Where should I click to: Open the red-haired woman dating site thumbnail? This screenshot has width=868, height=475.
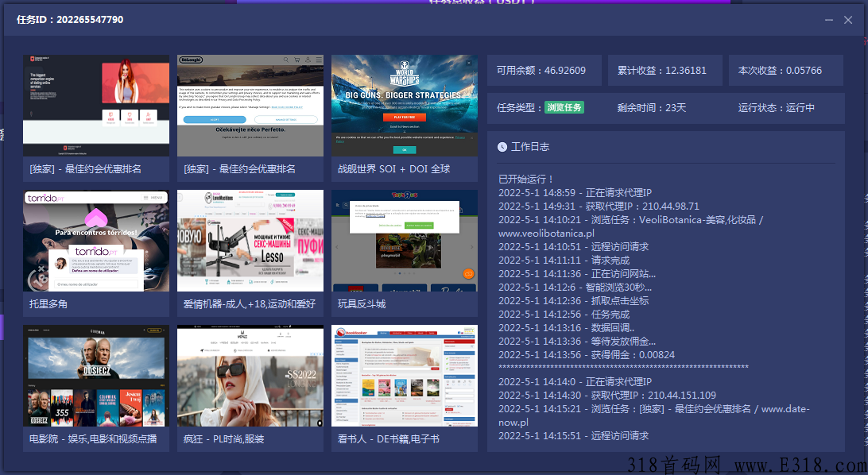[96, 106]
